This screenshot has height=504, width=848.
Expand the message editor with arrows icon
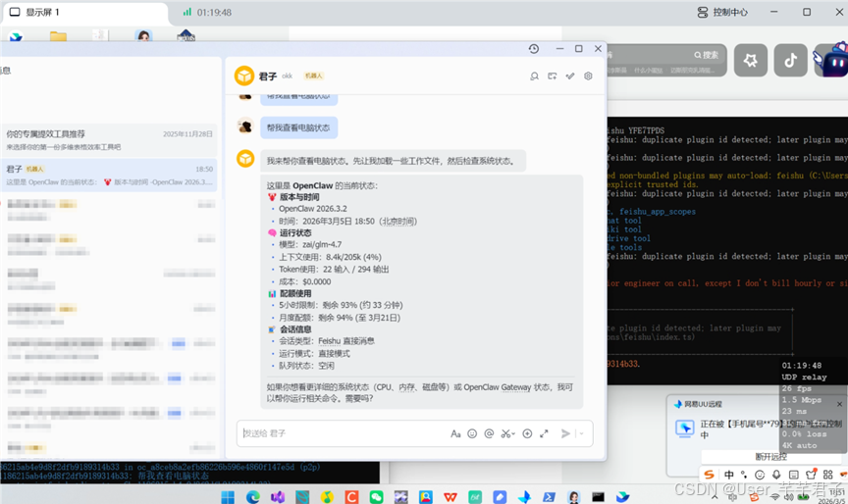[x=544, y=433]
